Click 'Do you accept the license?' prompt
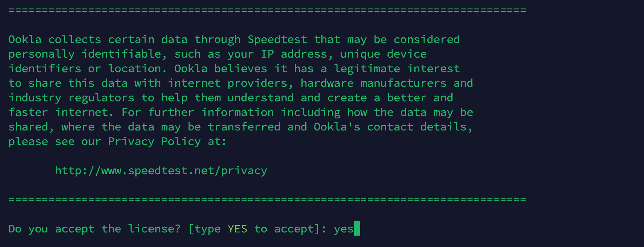 coord(94,229)
